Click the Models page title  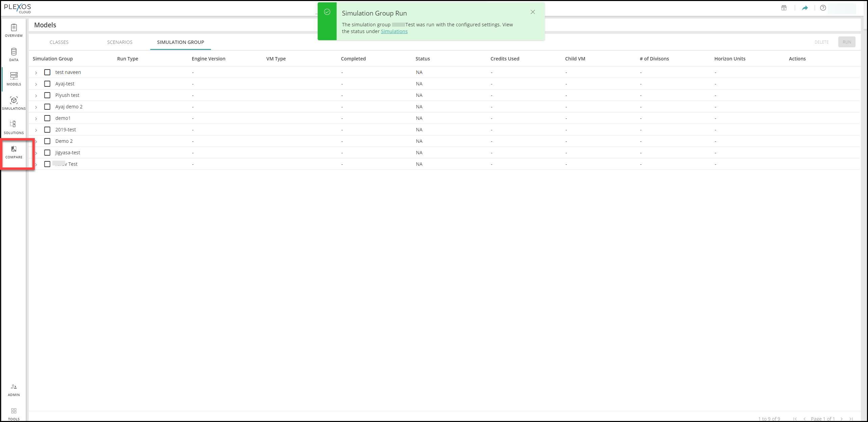(45, 25)
